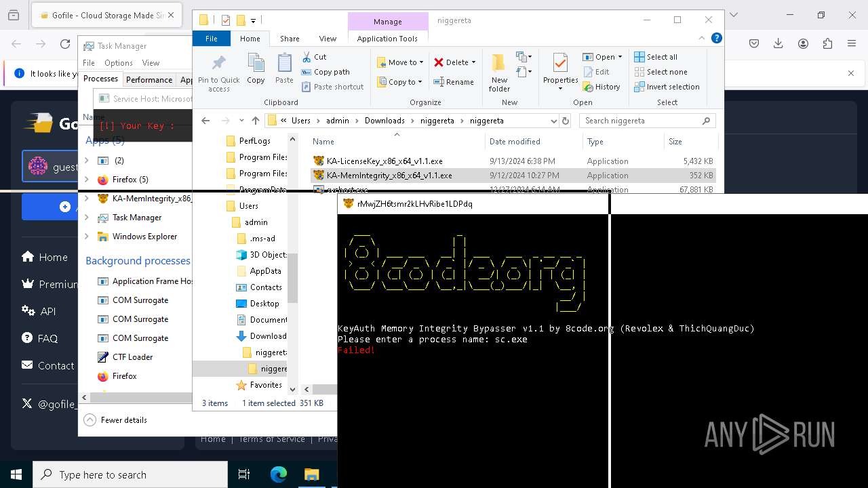Open the Move to dropdown
The image size is (868, 488).
point(400,62)
